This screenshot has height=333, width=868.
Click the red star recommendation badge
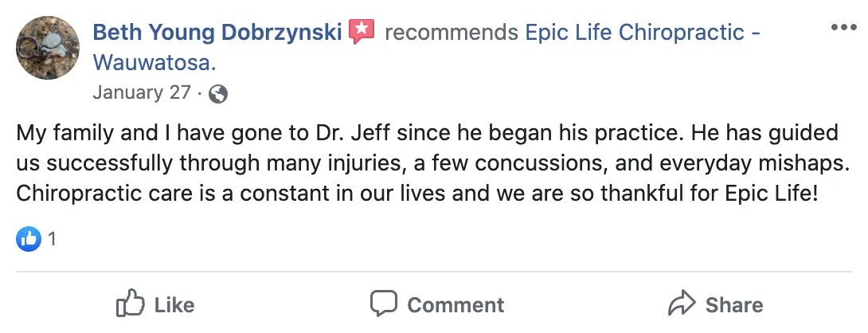362,32
